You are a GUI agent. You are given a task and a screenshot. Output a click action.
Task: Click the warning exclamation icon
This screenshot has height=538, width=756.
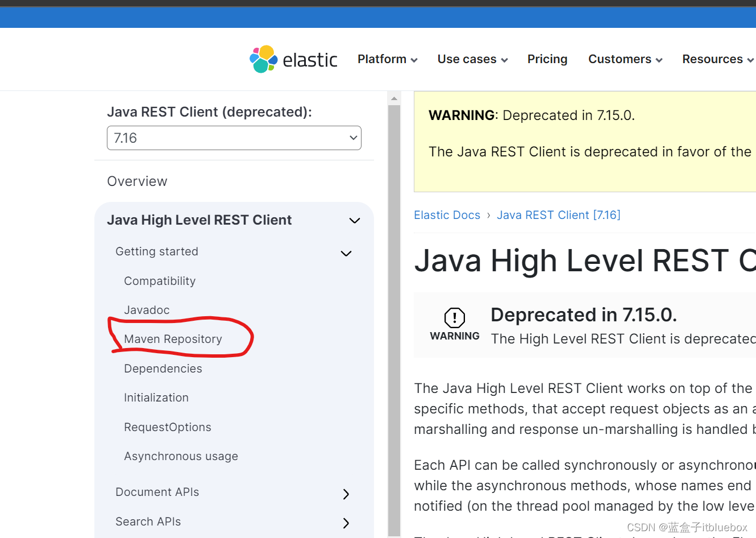(455, 317)
